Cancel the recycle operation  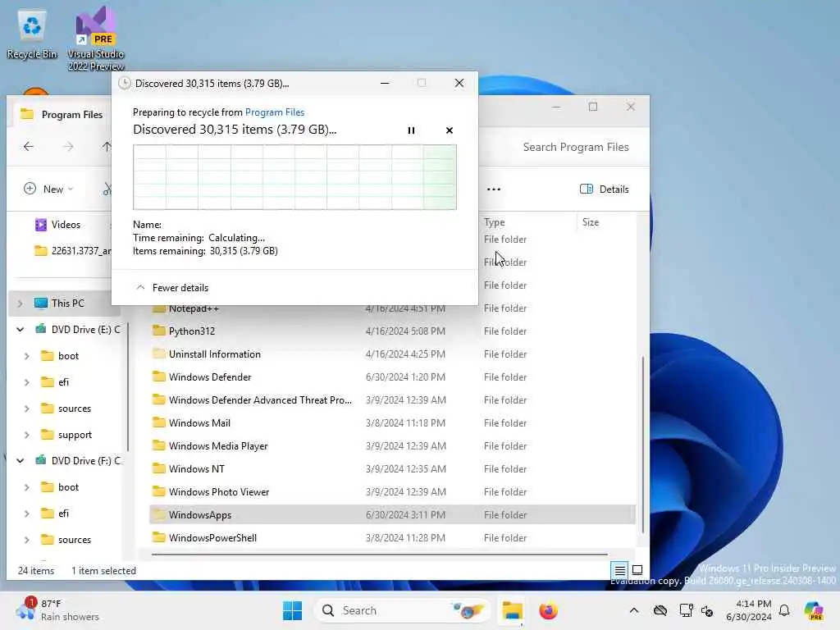[449, 130]
